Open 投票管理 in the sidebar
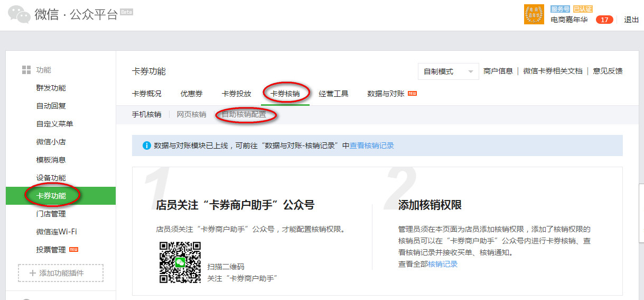The image size is (644, 300). pos(51,250)
